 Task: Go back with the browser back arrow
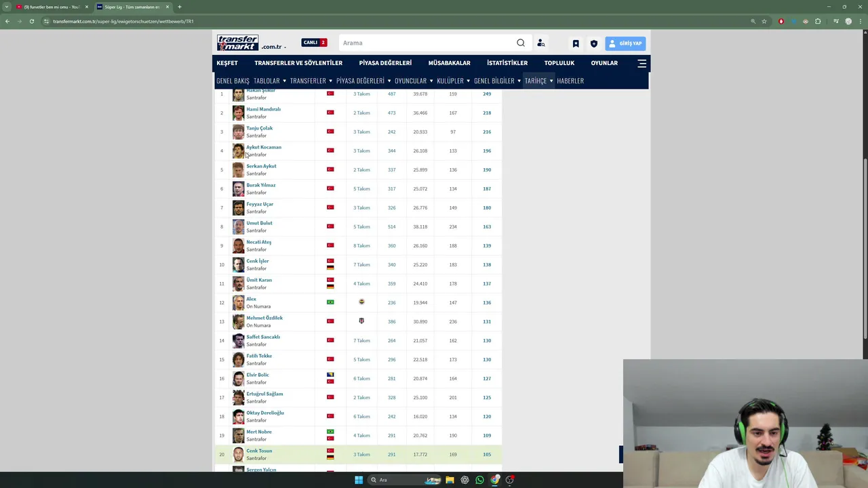(7, 21)
